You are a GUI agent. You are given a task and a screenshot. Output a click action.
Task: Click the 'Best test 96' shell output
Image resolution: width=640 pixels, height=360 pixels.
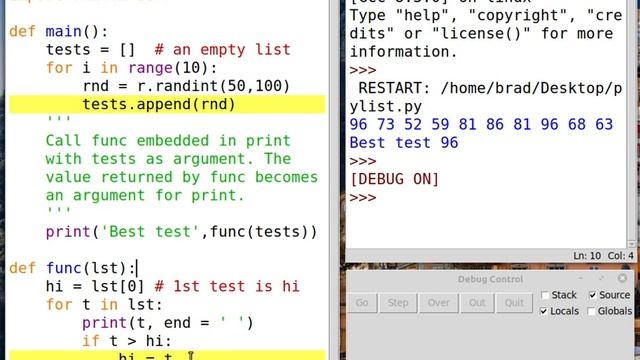[404, 143]
